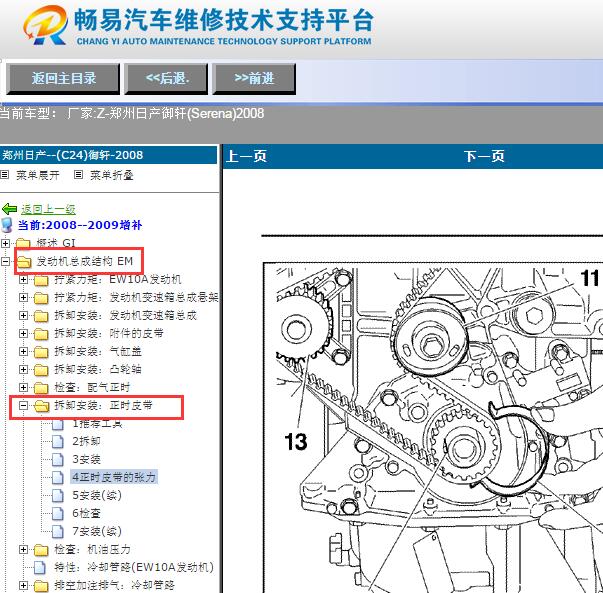The height and width of the screenshot is (593, 603).
Task: Open the 7安装(续) page
Action: tap(97, 531)
